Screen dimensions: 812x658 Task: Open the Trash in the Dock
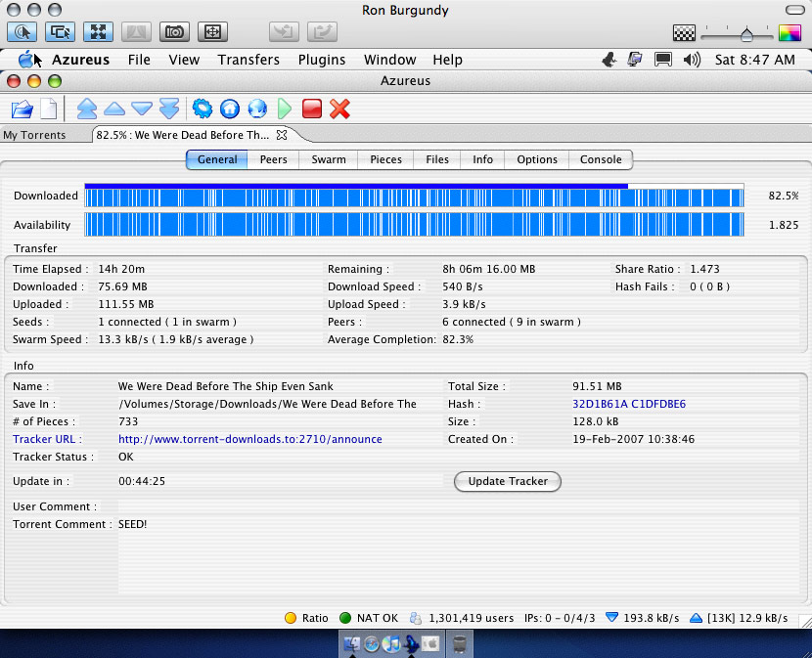pos(460,644)
